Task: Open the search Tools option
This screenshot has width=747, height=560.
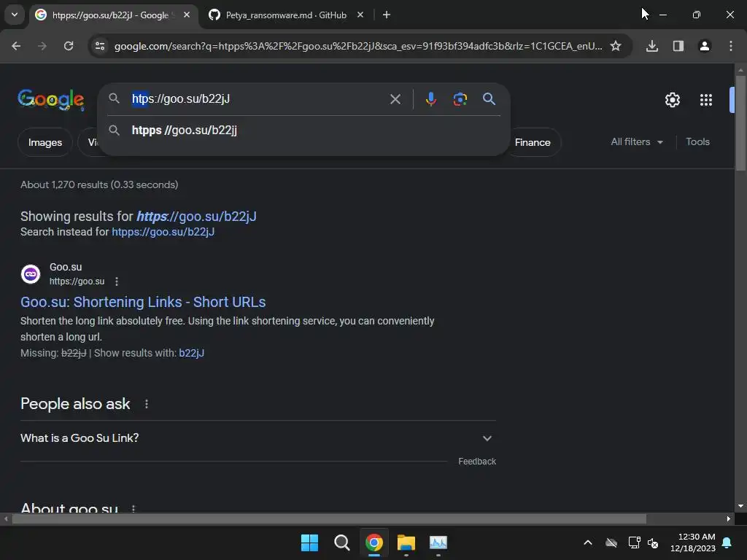Action: tap(697, 142)
